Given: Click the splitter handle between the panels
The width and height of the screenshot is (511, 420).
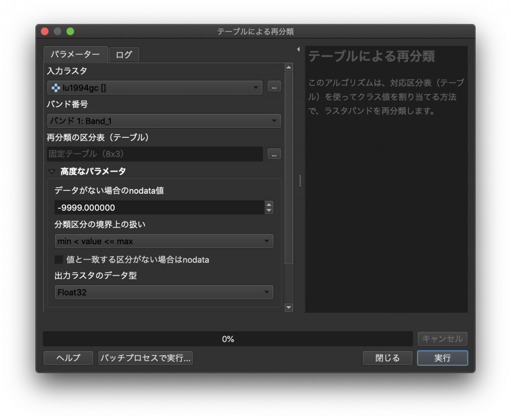Looking at the screenshot, I should pyautogui.click(x=300, y=181).
